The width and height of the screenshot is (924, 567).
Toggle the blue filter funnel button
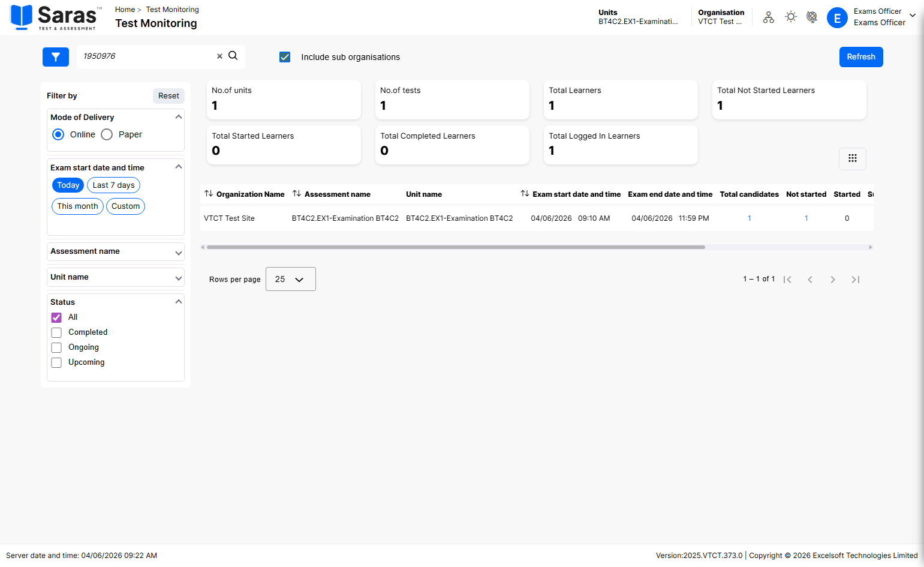pyautogui.click(x=56, y=57)
